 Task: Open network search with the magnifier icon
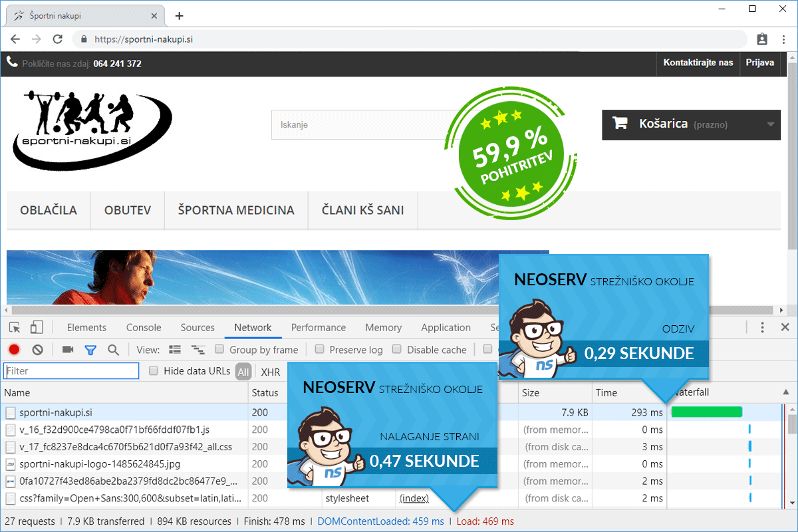113,350
